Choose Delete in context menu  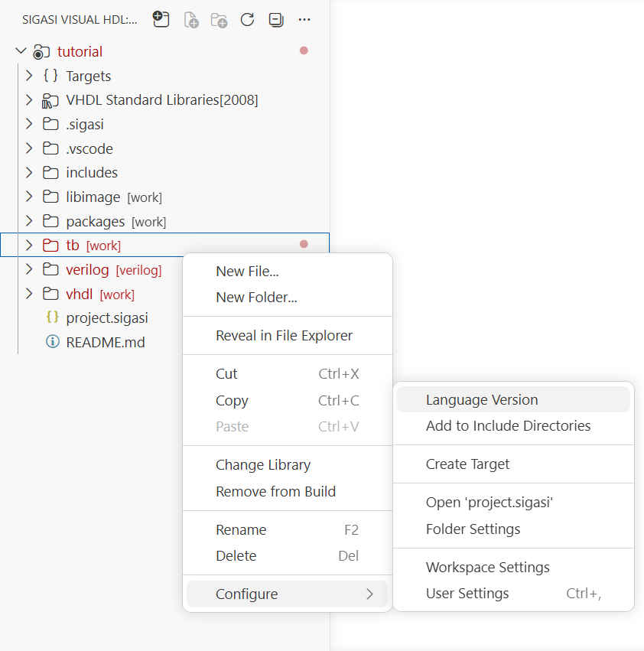click(x=288, y=556)
